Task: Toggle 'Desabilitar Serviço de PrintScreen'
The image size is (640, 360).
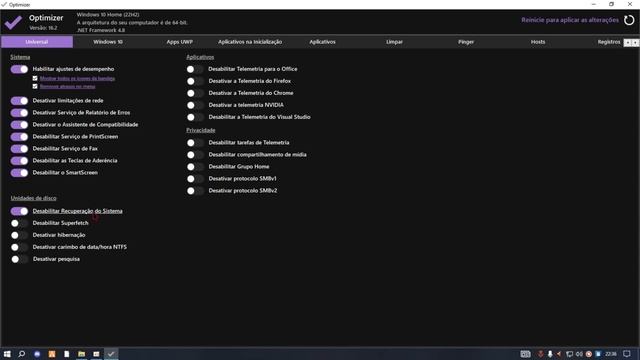Action: [19, 137]
